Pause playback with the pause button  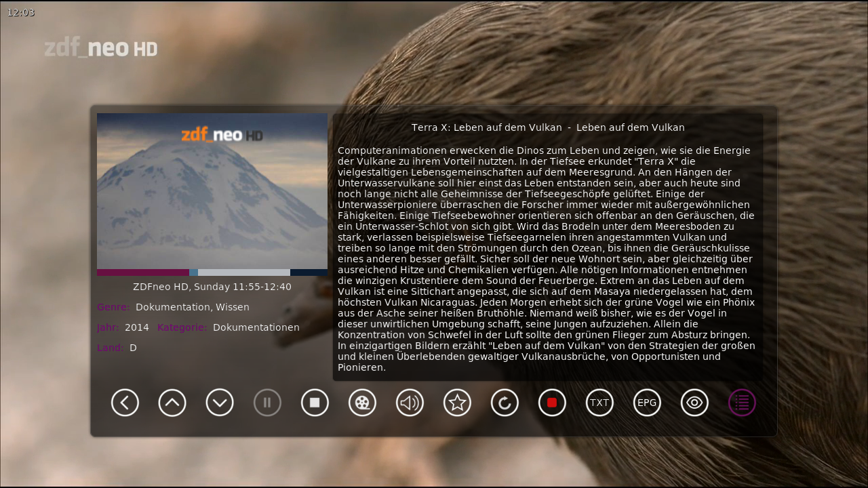[x=267, y=403]
